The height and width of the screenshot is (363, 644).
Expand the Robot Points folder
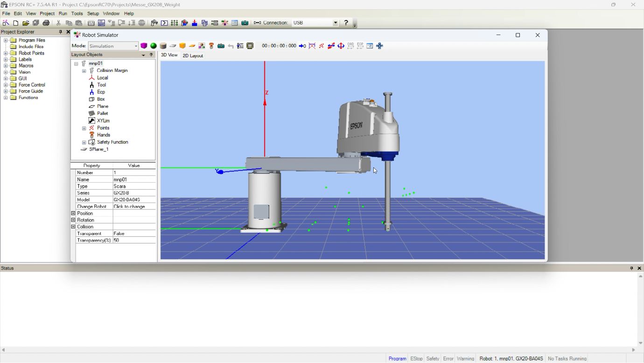point(6,53)
